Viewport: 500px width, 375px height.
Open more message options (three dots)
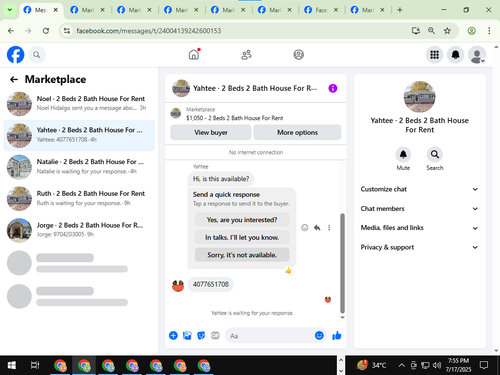pyautogui.click(x=329, y=228)
